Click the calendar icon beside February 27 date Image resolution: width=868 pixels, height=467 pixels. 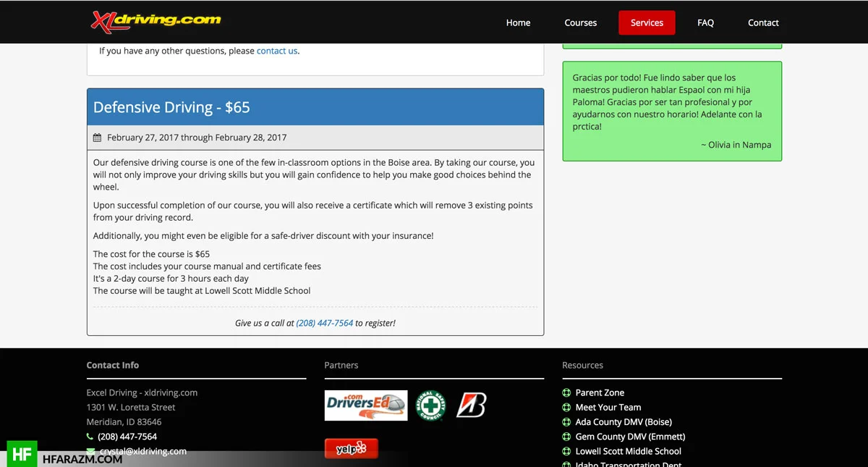point(98,138)
